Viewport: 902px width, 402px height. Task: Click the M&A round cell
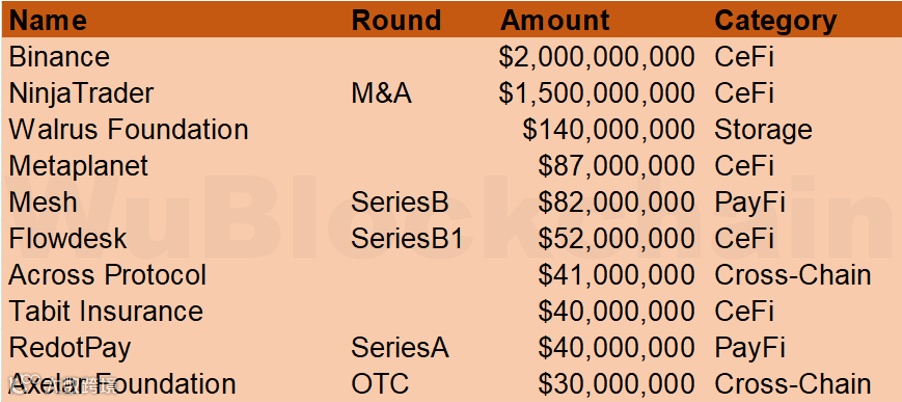click(x=381, y=93)
